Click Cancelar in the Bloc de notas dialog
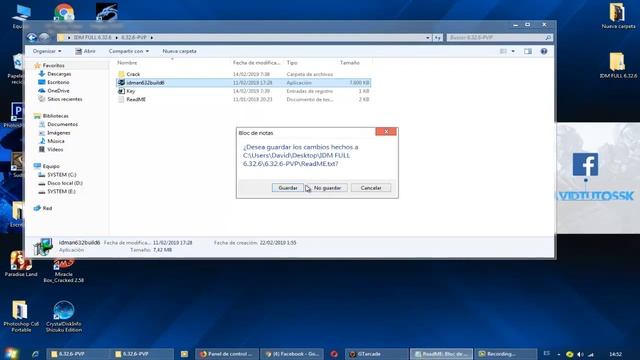 click(x=371, y=188)
